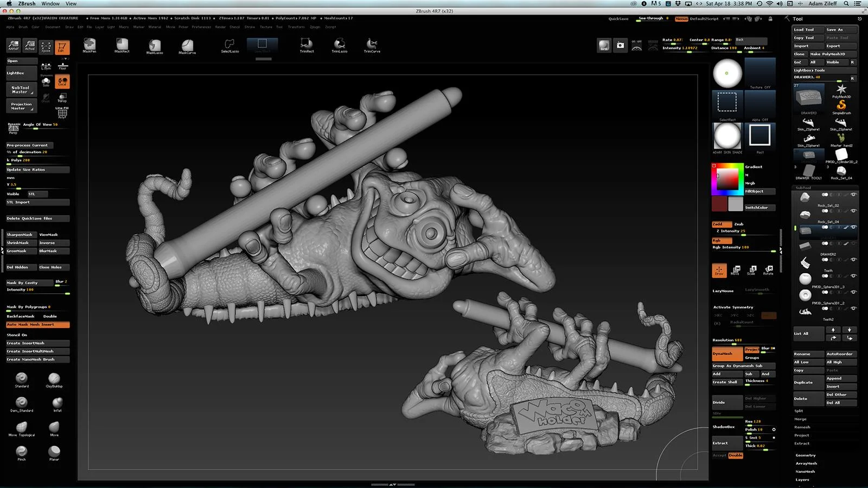The image size is (868, 488).
Task: Pick the PolyMesh3D star tool
Action: tap(841, 90)
